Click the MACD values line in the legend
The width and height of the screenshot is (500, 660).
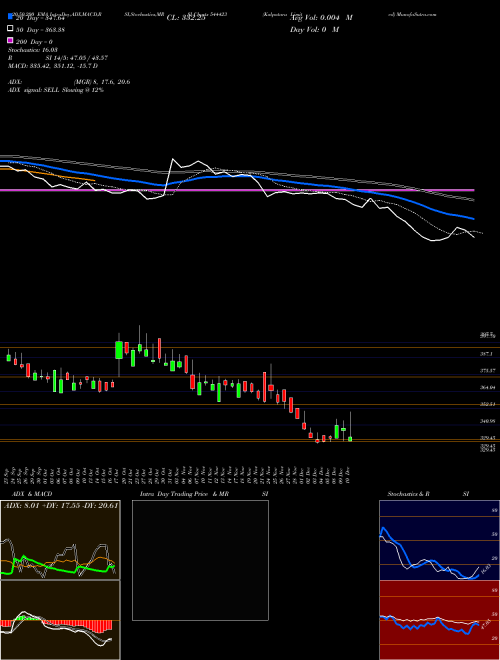coord(53,66)
